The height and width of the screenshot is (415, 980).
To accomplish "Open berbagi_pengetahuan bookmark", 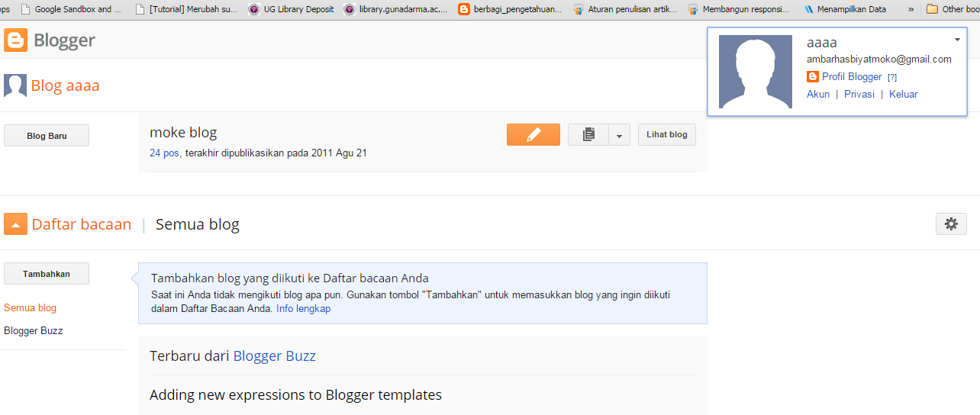I will click(x=510, y=9).
